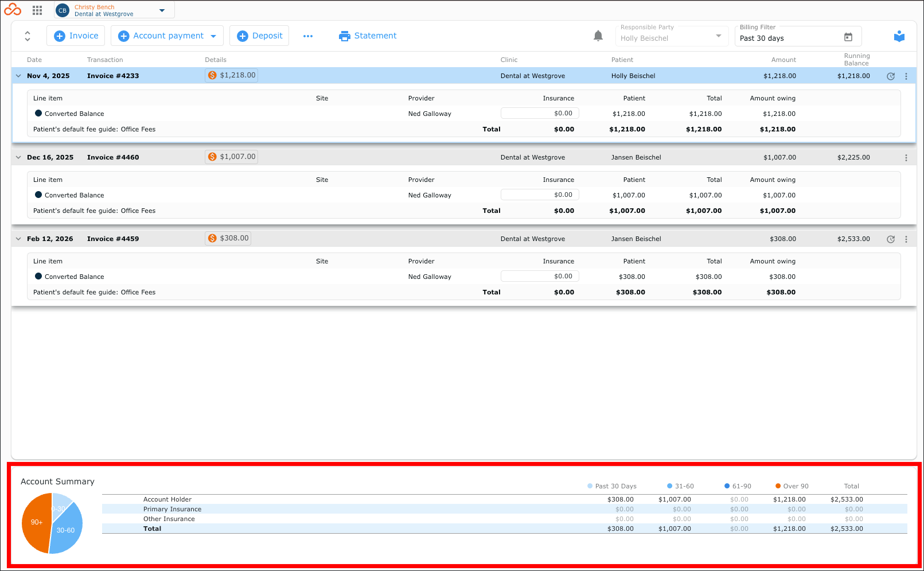The image size is (924, 571).
Task: Click 'Nov 4, 2025' date
Action: (x=48, y=76)
